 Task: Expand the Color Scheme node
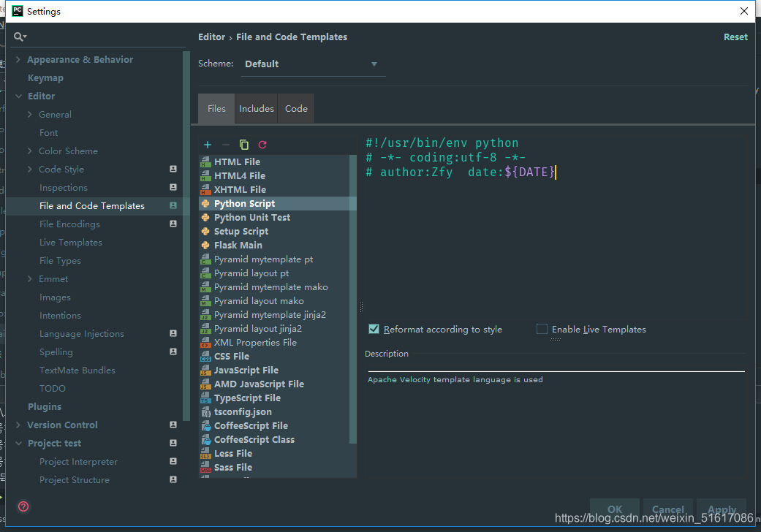29,151
